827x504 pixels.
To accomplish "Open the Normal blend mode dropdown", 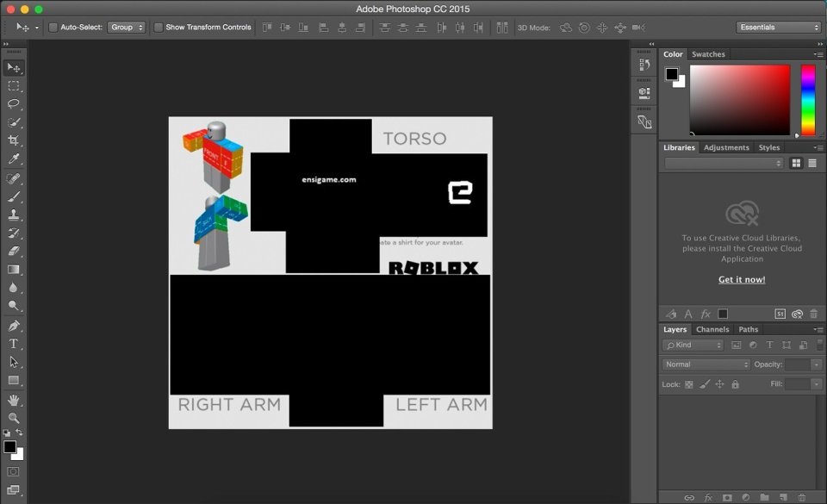I will pos(706,364).
